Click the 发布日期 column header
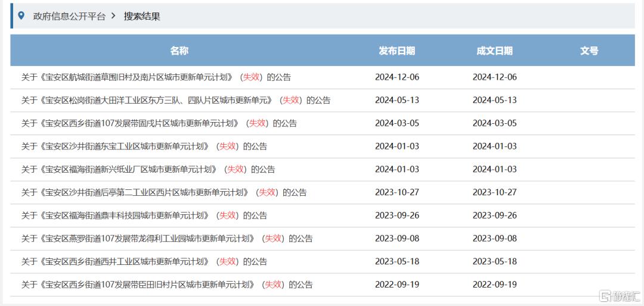The image size is (644, 306). (397, 51)
